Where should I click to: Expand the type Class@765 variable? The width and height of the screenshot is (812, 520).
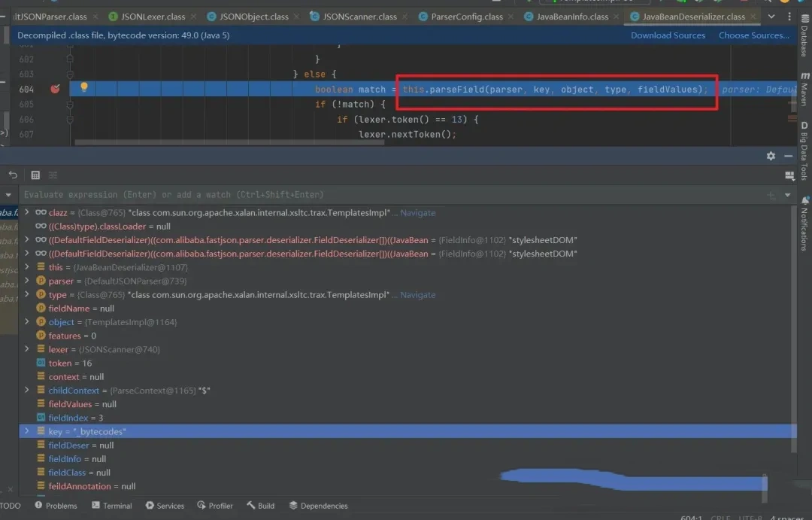click(27, 294)
